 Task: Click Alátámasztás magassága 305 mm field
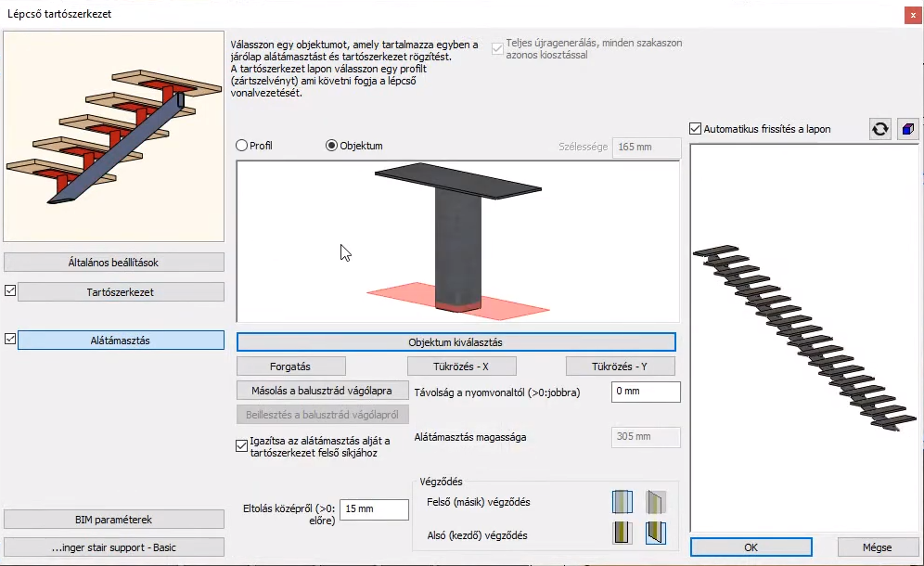[x=646, y=437]
